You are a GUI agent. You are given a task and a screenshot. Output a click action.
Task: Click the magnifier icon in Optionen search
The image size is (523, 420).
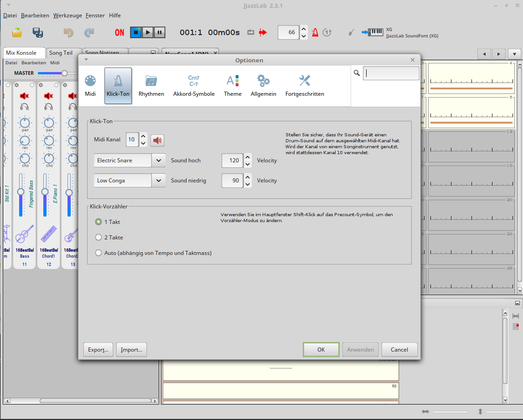click(x=357, y=73)
